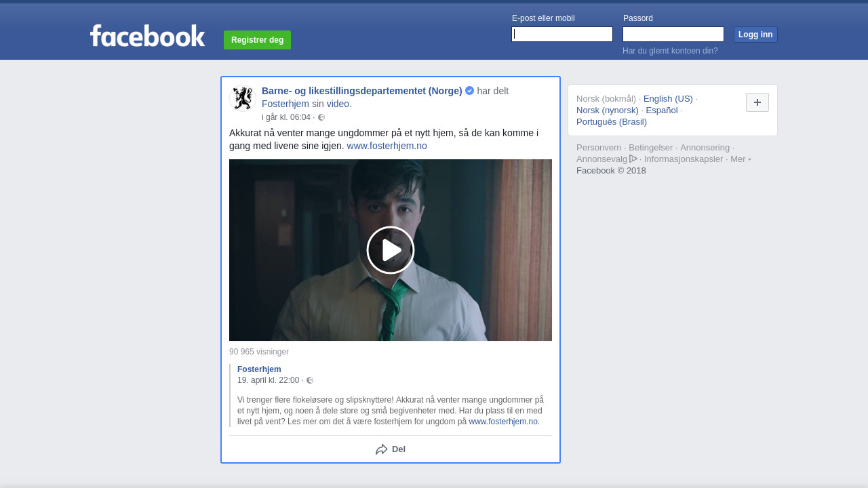The image size is (868, 488).
Task: Play the shared Fosterhjem video
Action: pyautogui.click(x=390, y=250)
